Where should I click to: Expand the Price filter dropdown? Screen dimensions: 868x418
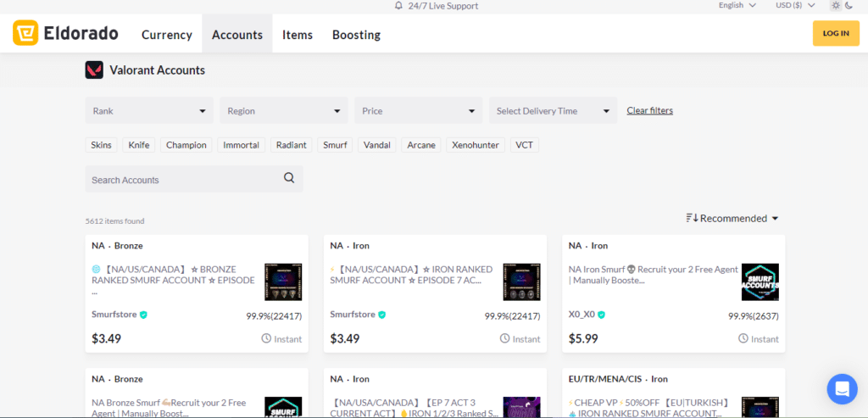pos(419,111)
